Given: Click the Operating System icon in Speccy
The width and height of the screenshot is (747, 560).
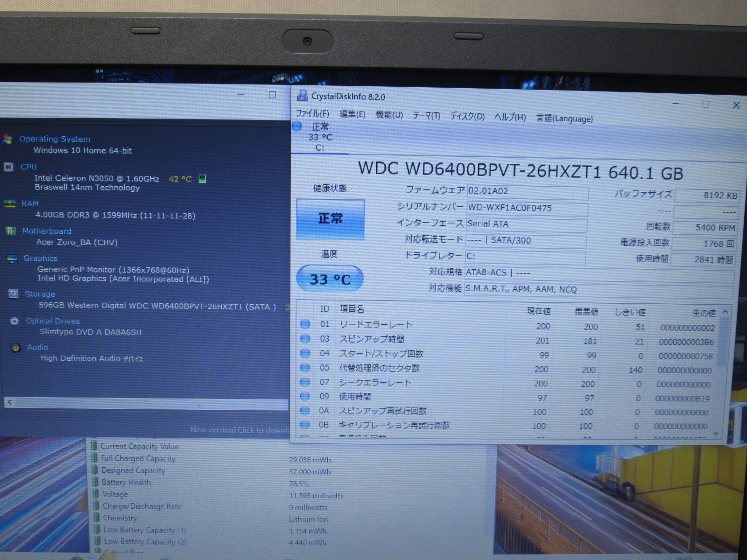Looking at the screenshot, I should (x=7, y=139).
